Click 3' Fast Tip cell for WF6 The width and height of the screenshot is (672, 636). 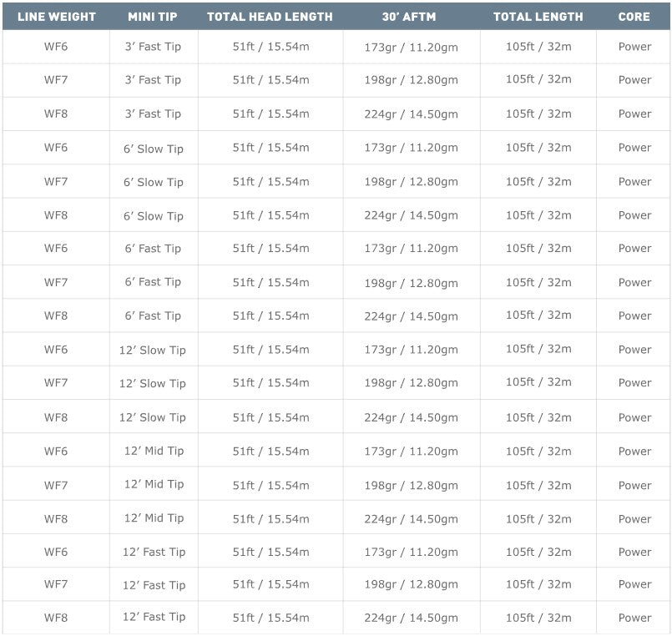point(153,47)
